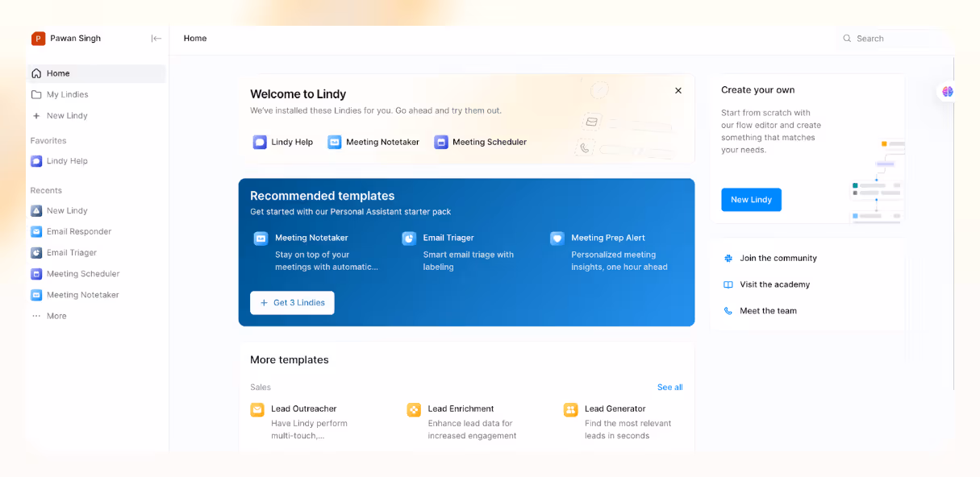Click Visit the academy link
The image size is (980, 477).
point(774,284)
